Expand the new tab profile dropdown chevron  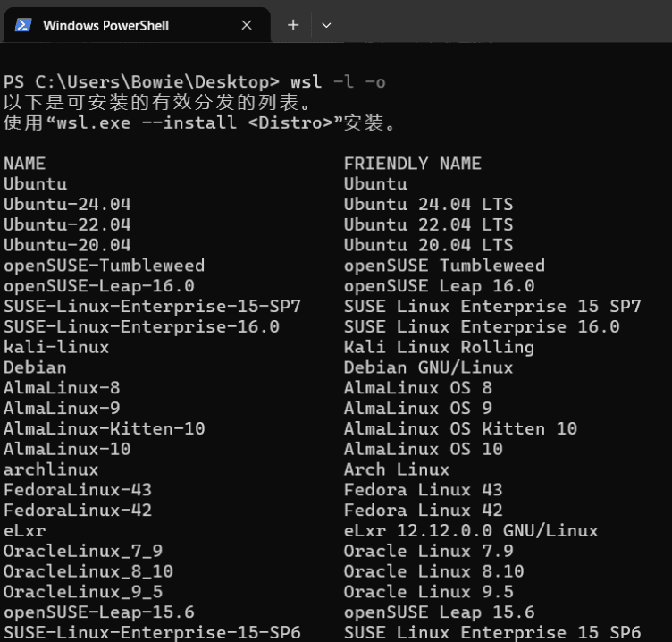click(x=326, y=25)
